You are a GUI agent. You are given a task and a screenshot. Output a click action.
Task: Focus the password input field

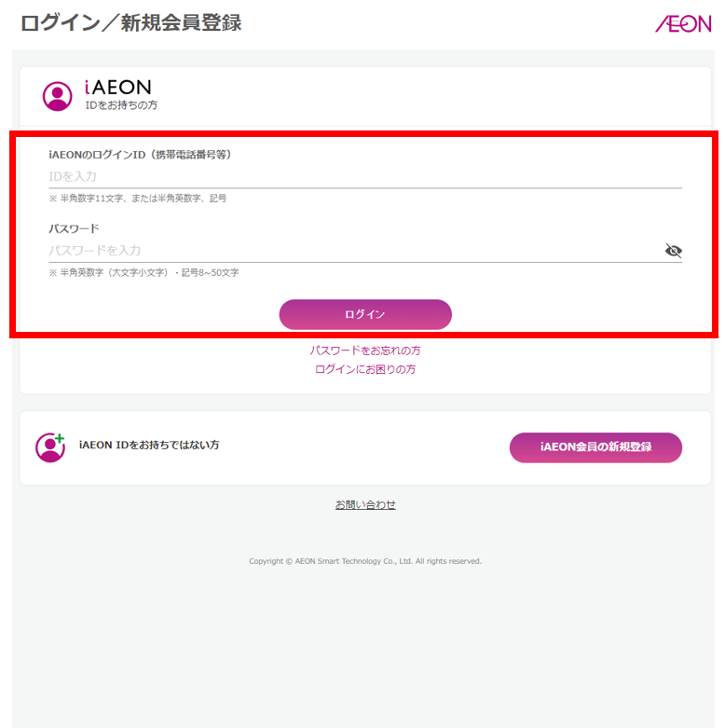(355, 251)
